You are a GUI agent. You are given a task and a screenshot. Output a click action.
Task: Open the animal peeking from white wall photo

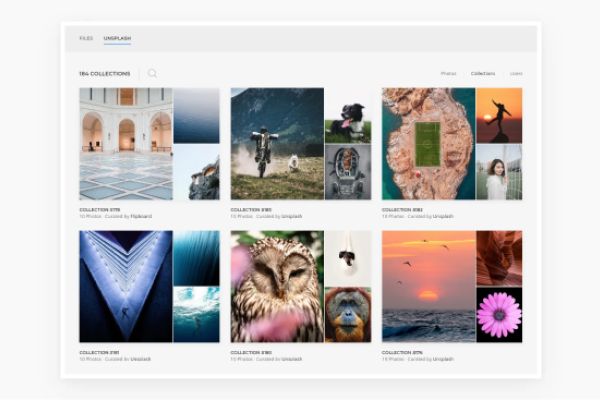pos(348,258)
